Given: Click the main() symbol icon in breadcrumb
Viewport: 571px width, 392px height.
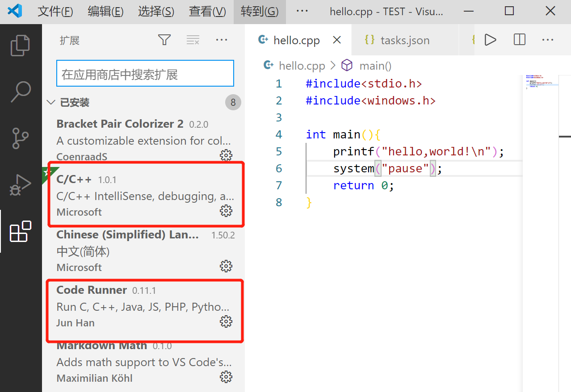Looking at the screenshot, I should click(x=347, y=66).
